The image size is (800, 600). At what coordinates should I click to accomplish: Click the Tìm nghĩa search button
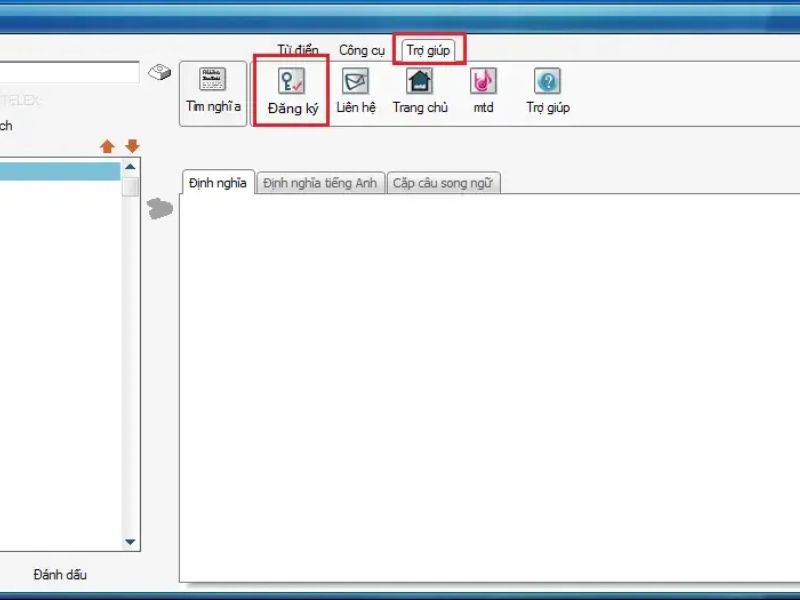pyautogui.click(x=213, y=93)
